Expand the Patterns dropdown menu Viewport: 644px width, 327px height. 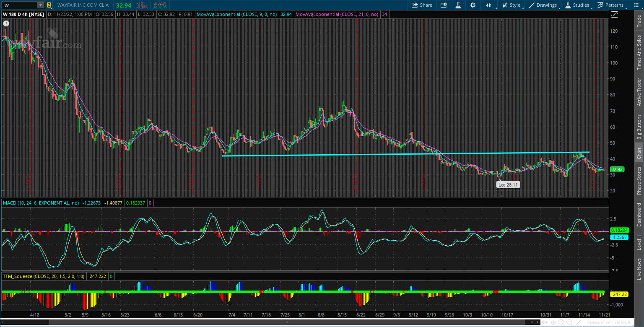[610, 5]
